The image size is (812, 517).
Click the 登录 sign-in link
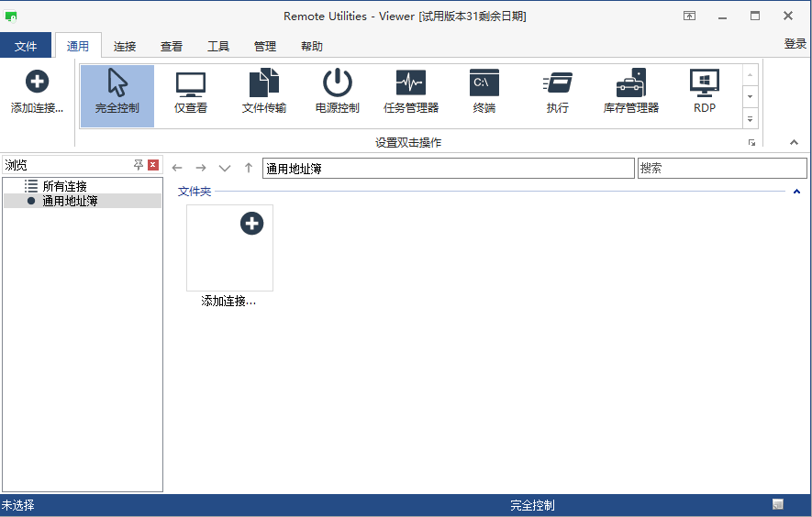[x=795, y=43]
